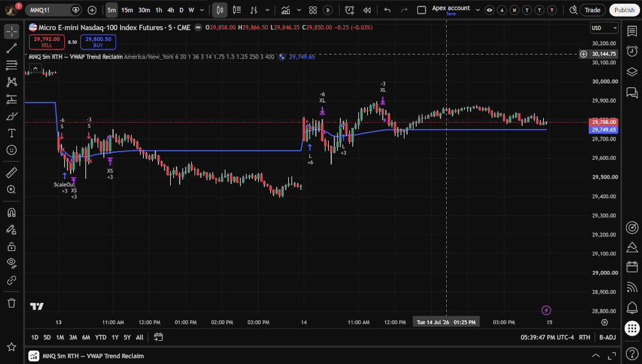Select the 5D date range
Viewport: 642px width, 364px height.
pos(47,338)
